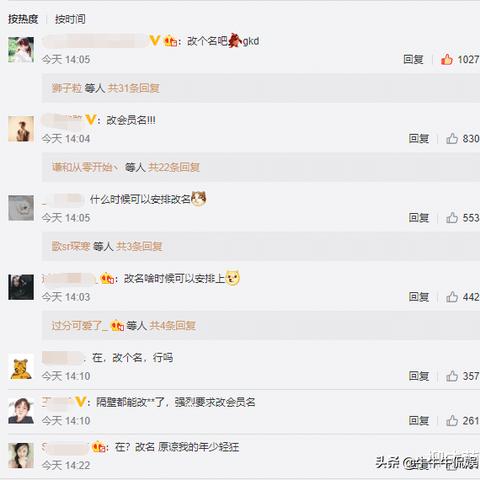The height and width of the screenshot is (480, 480).
Task: Open 谦和从零开始 user link
Action: (x=85, y=167)
